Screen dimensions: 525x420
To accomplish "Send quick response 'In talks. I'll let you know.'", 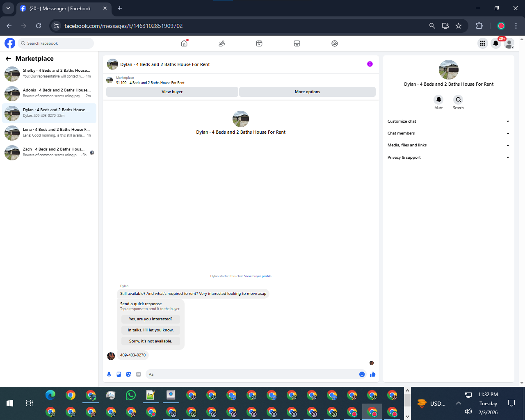I will click(x=151, y=330).
